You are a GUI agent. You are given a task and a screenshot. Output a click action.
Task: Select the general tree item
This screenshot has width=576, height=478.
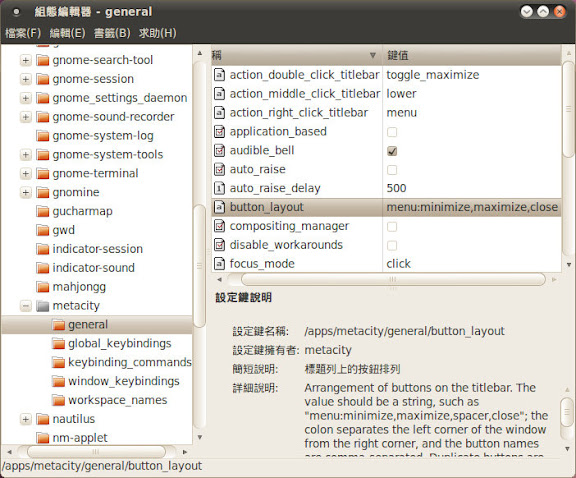coord(97,325)
